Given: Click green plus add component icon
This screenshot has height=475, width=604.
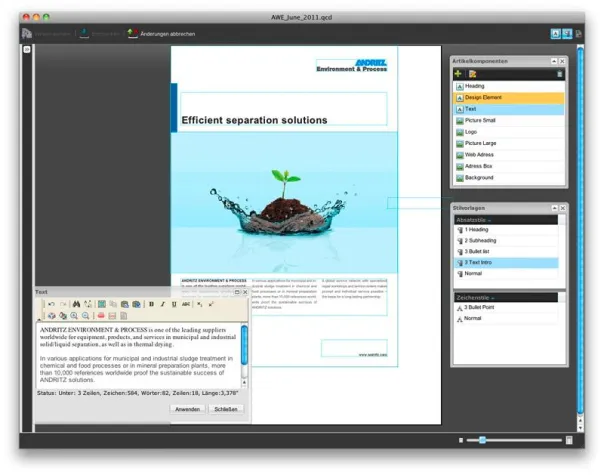Looking at the screenshot, I should 458,74.
